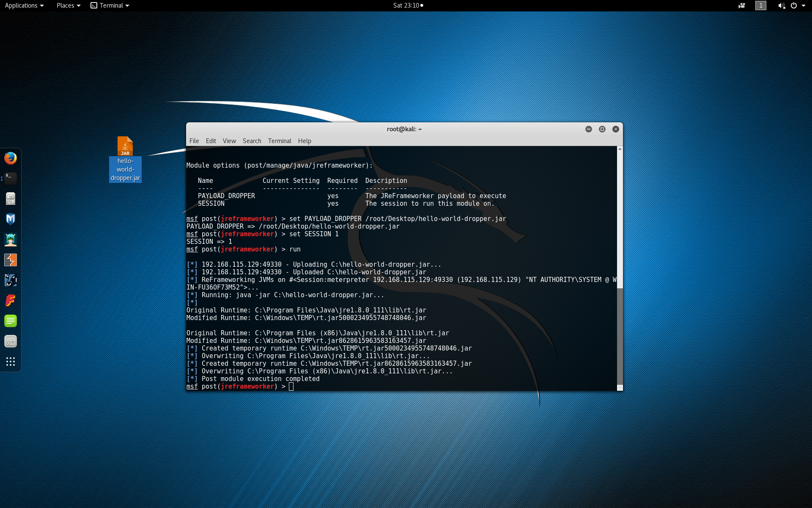Close the root@kali terminal window

point(616,129)
